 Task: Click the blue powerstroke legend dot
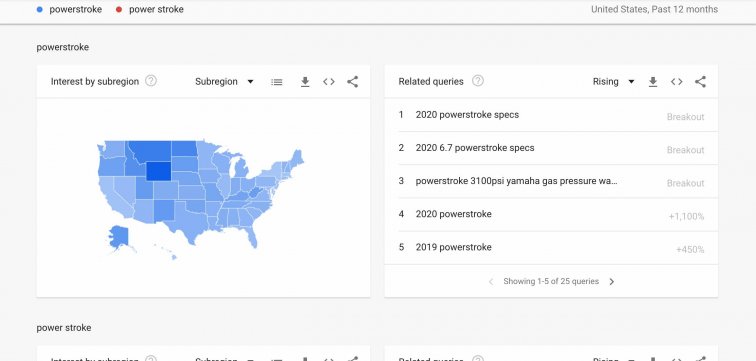(40, 9)
